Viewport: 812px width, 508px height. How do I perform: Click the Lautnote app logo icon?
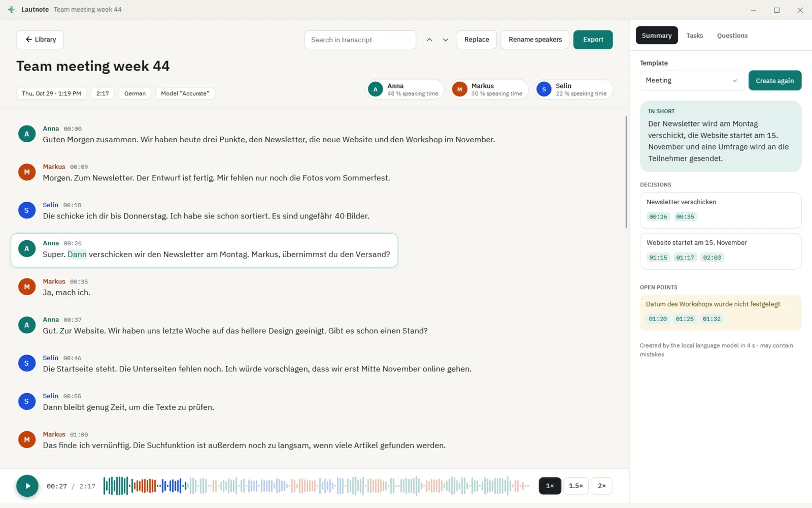click(x=12, y=10)
